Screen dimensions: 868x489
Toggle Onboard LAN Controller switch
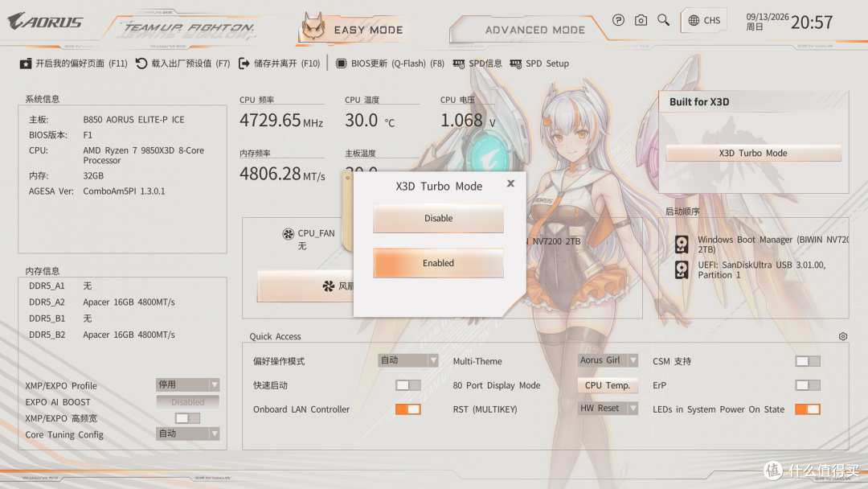[408, 409]
